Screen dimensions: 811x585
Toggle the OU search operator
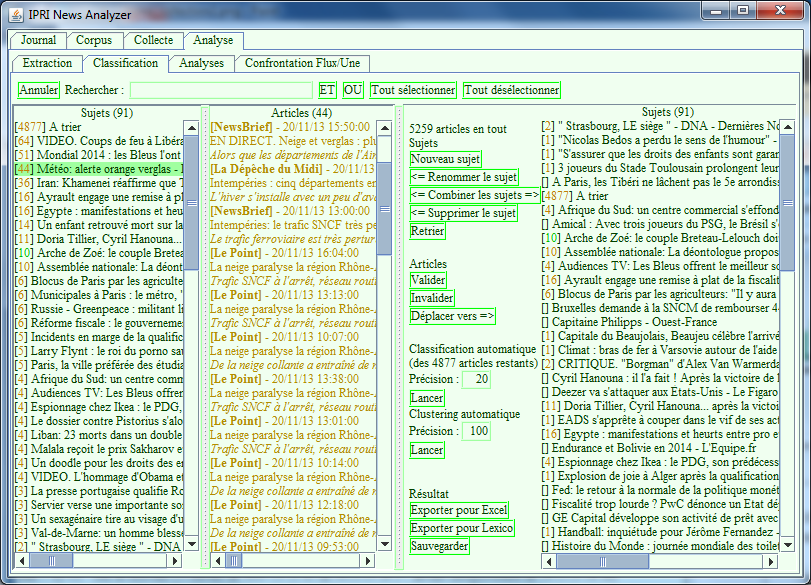pyautogui.click(x=352, y=90)
